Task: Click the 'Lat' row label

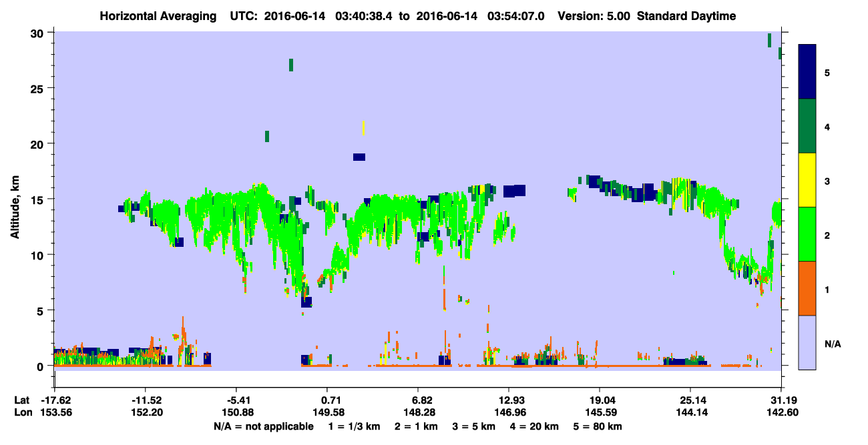Action: 21,400
